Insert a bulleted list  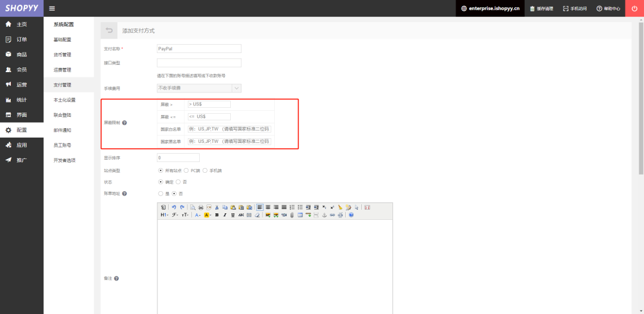[300, 207]
